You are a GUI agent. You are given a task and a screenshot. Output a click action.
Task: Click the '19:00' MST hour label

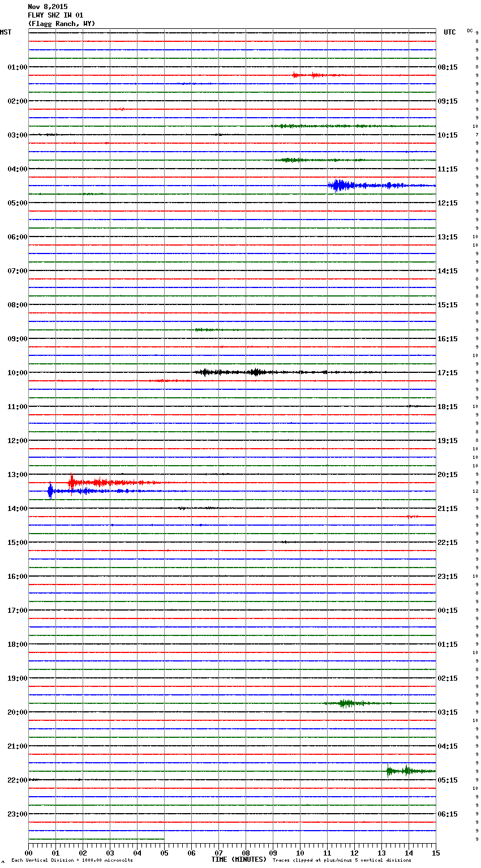click(18, 678)
